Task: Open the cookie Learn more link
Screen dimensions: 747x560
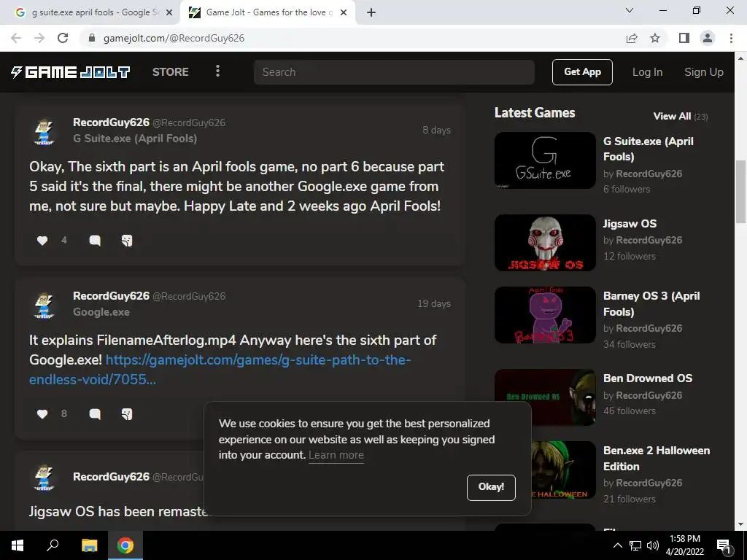Action: 336,455
